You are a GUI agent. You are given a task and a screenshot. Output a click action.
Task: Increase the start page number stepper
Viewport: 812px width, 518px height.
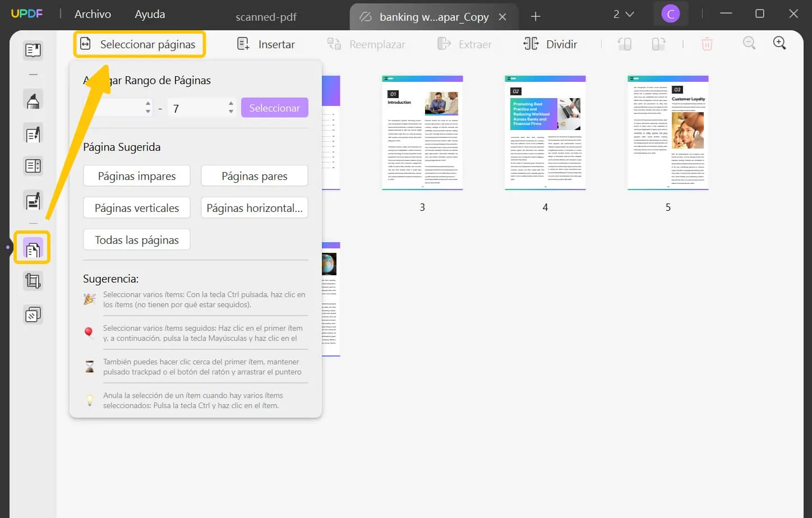(x=148, y=103)
